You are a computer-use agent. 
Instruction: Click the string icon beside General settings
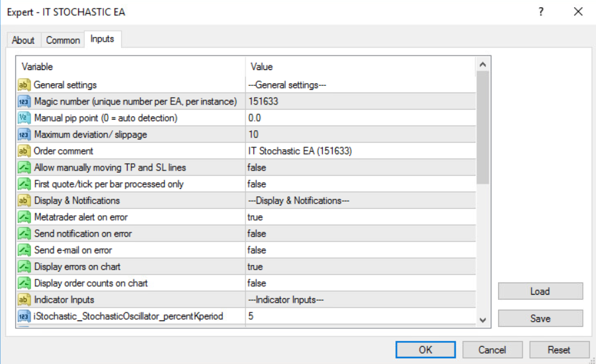(24, 85)
